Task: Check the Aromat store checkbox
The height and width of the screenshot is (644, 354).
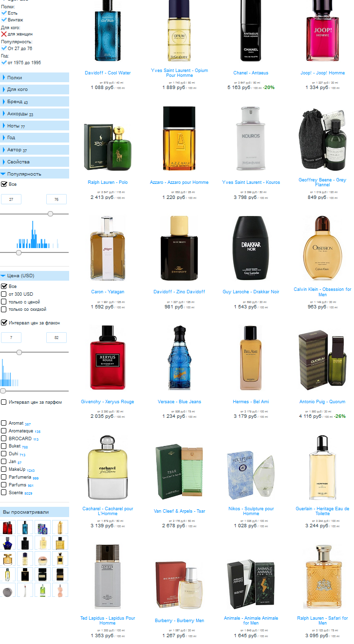Action: click(x=4, y=423)
